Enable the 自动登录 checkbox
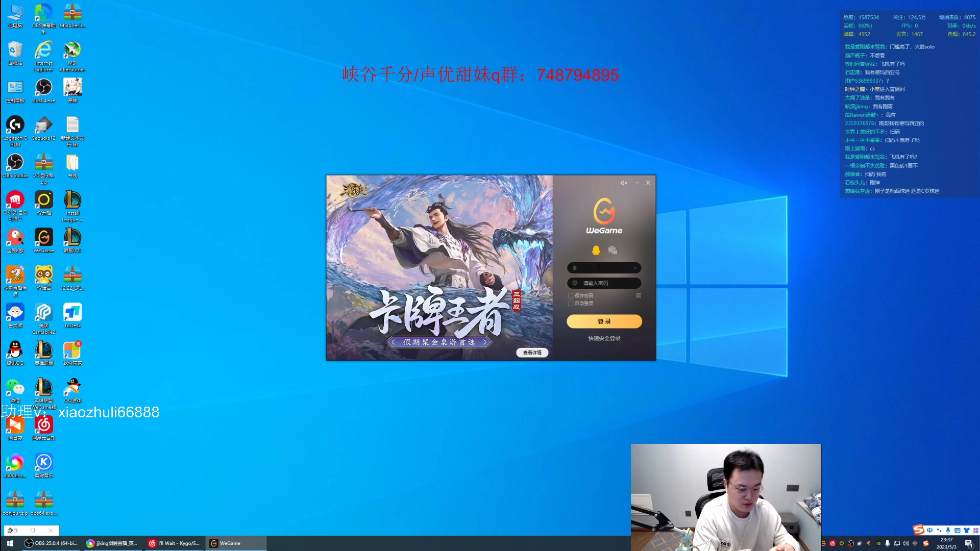Image resolution: width=980 pixels, height=551 pixels. pyautogui.click(x=571, y=304)
